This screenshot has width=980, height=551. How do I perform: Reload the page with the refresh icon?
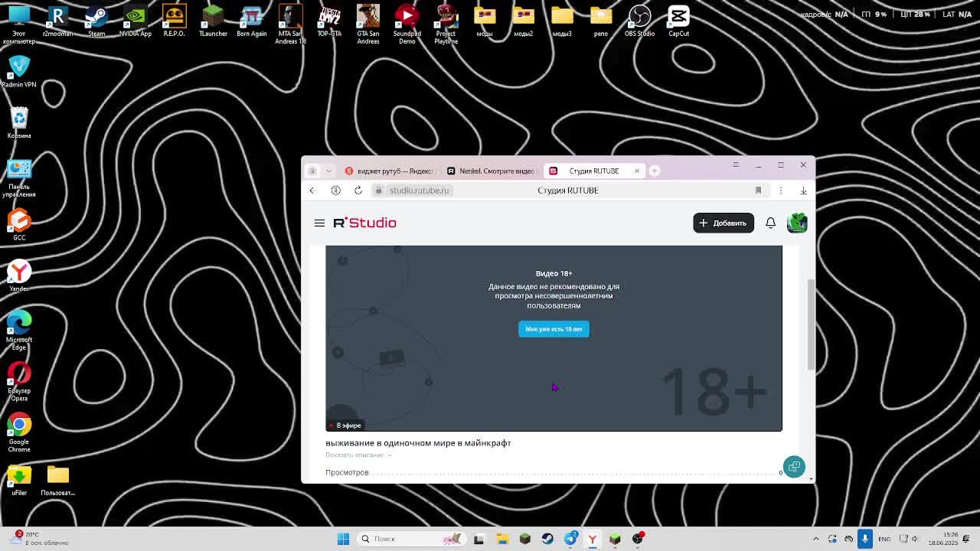358,191
